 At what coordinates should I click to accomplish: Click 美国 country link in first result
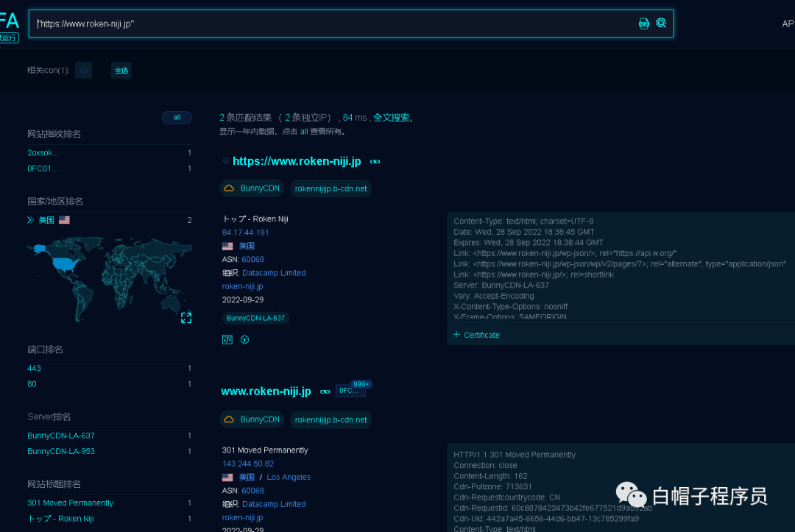[247, 247]
